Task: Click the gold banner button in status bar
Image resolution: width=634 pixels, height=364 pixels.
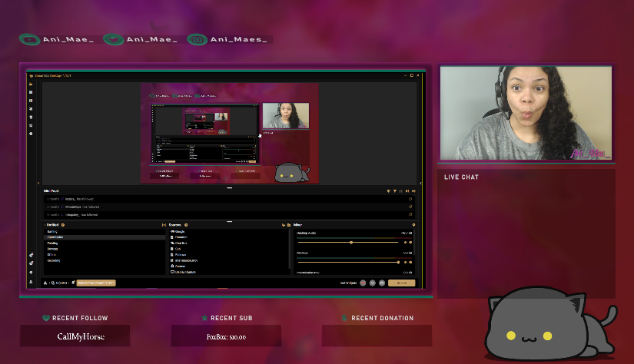Action: click(96, 283)
